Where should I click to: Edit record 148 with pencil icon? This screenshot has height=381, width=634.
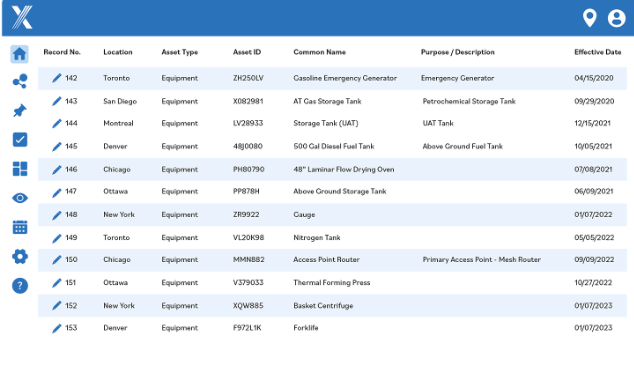(57, 215)
